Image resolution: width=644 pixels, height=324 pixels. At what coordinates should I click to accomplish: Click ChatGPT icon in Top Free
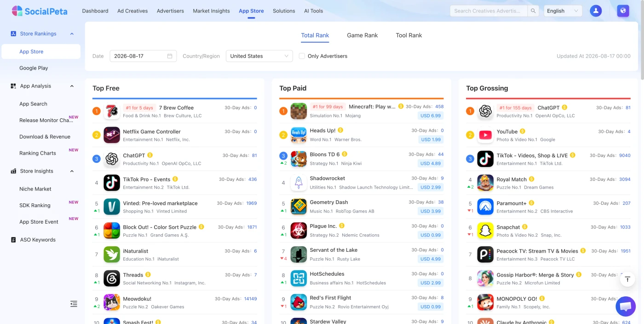(x=112, y=159)
